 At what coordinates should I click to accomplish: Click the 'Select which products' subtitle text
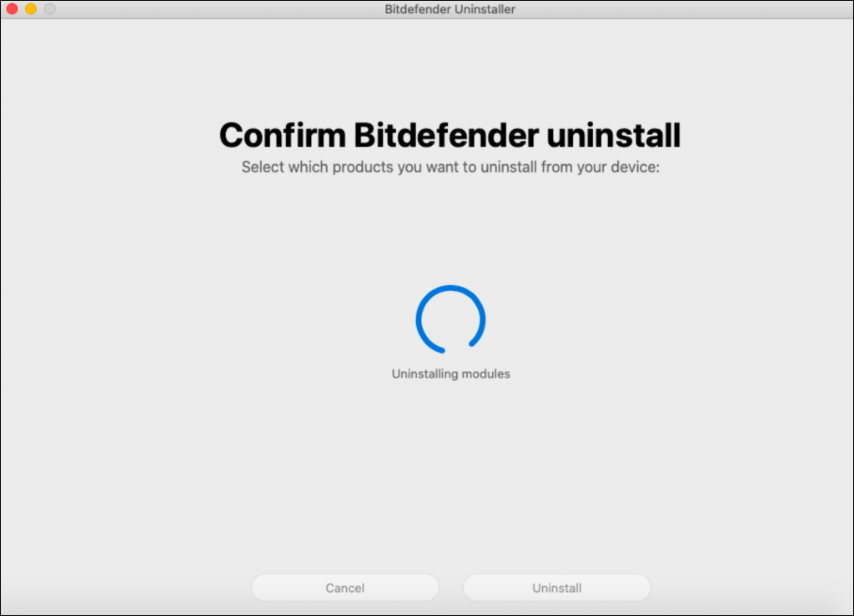coord(450,167)
